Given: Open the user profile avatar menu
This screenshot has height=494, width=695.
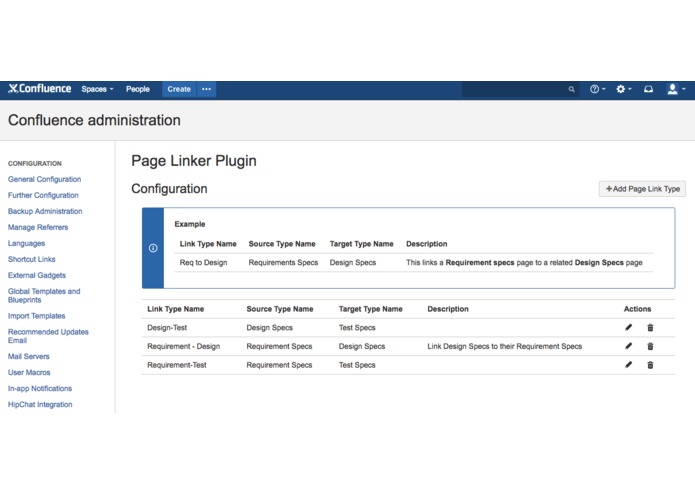Looking at the screenshot, I should pos(676,89).
